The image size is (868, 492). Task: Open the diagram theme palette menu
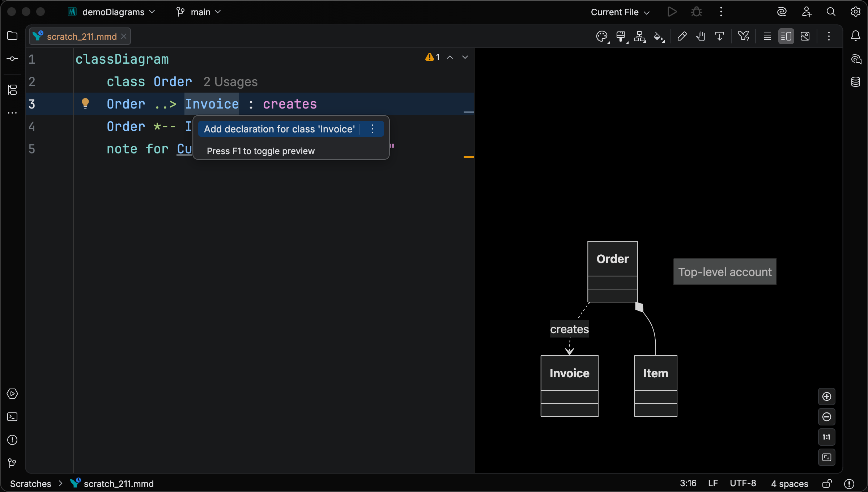tap(602, 37)
